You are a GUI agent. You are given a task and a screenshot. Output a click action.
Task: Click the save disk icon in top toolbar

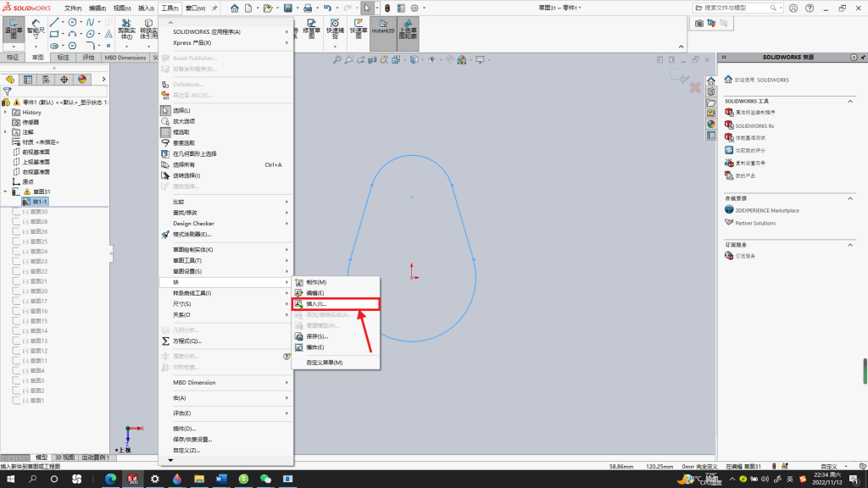tap(288, 8)
